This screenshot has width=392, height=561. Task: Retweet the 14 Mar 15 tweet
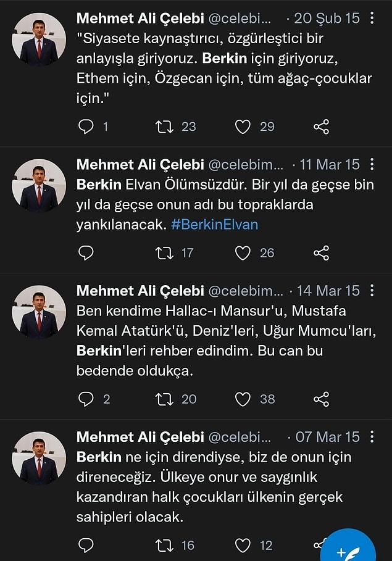(164, 399)
